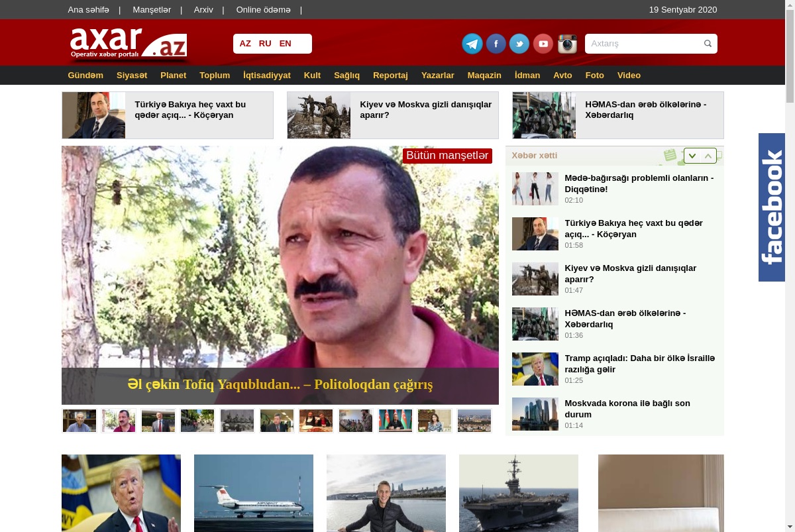
Task: Open the Planet section
Action: coord(173,76)
